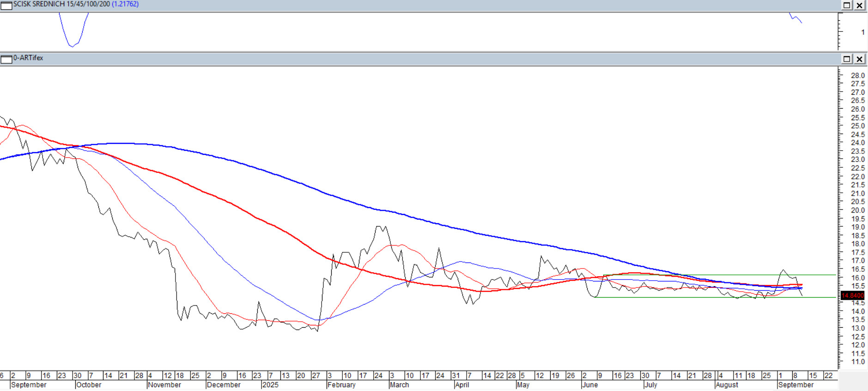
Task: Maximize the 0-ARTifex chart panel
Action: [847, 59]
